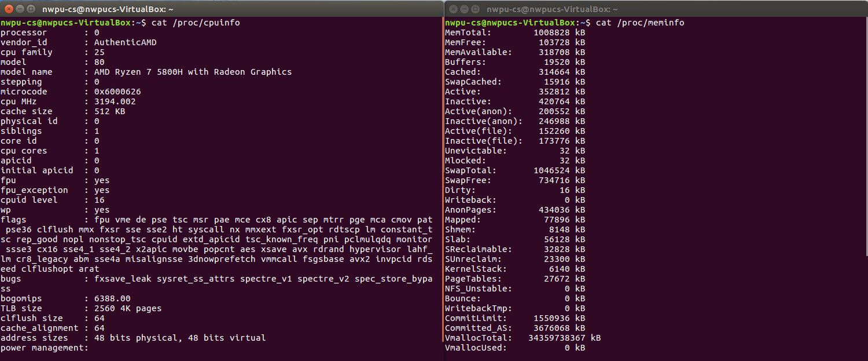Click the 'physical id' label
868x361 pixels.
(29, 121)
